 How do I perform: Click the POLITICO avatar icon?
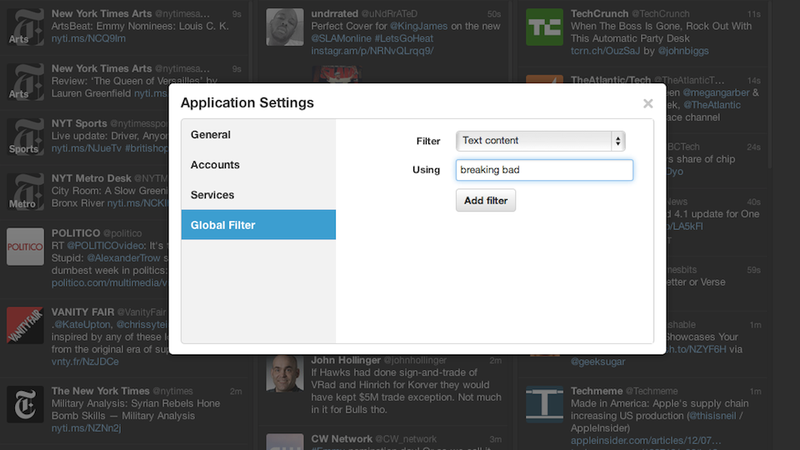(25, 247)
